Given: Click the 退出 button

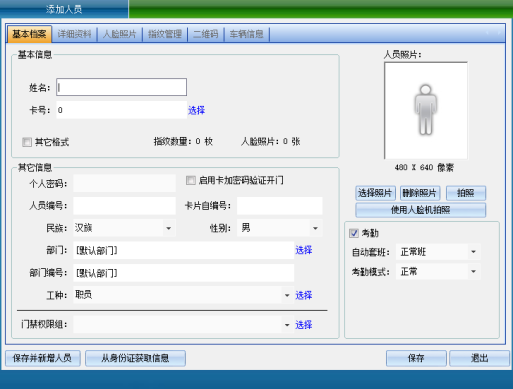Looking at the screenshot, I should (479, 358).
